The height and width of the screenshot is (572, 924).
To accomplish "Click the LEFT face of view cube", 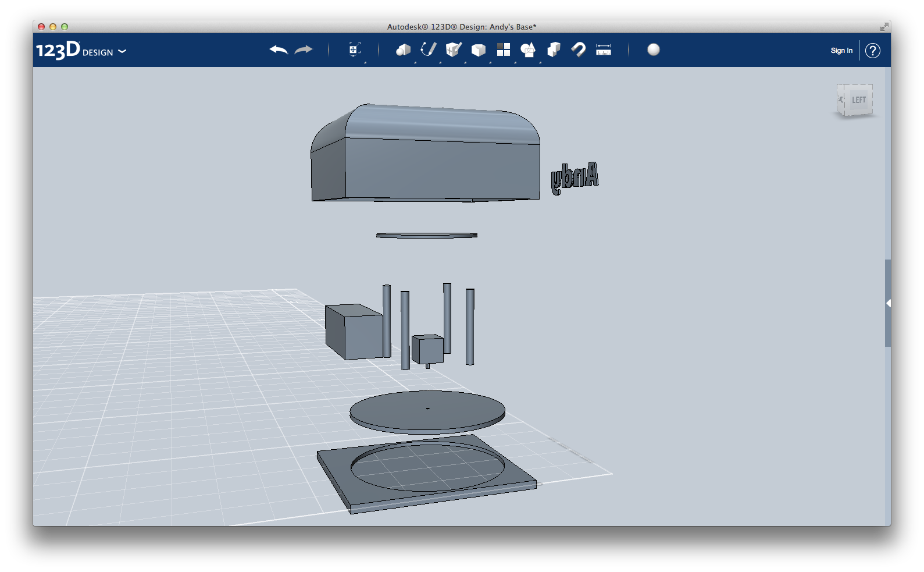I will click(x=858, y=100).
